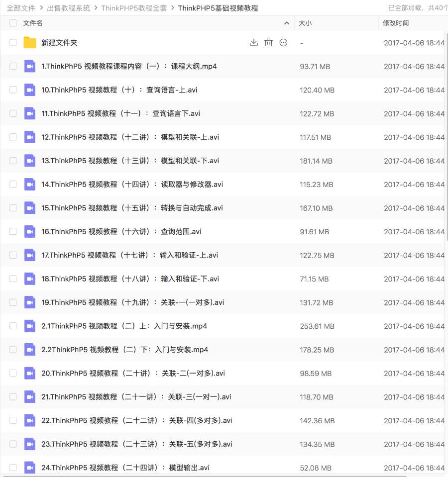This screenshot has height=477, width=448.
Task: Click video icon of 2.2ThinkPhP5 入门与安装.mp4
Action: click(30, 350)
